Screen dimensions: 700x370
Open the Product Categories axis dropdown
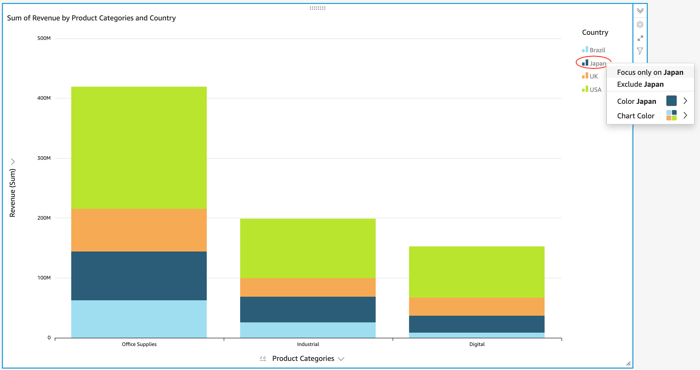pyautogui.click(x=341, y=359)
